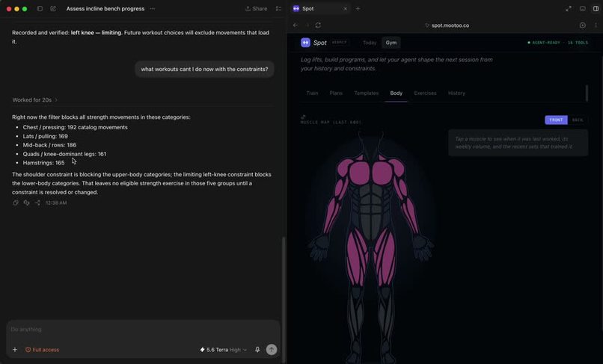
Task: Click the browser back arrow
Action: click(296, 25)
